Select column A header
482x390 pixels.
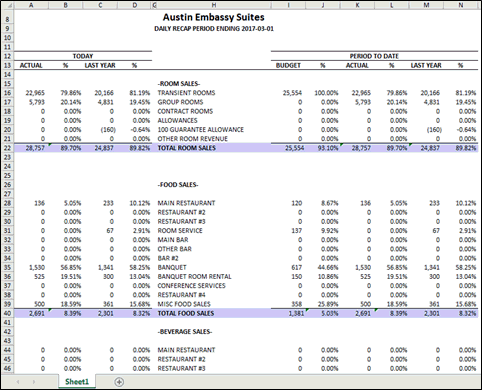tap(31, 5)
